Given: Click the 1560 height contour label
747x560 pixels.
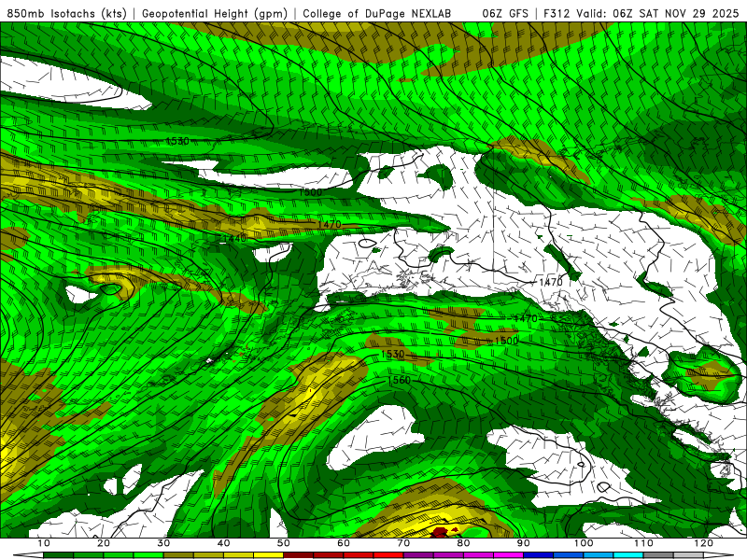Looking at the screenshot, I should pos(400,380).
